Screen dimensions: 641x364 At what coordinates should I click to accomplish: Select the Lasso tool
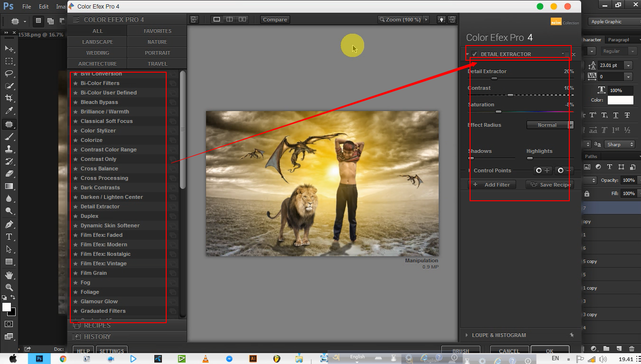(x=9, y=73)
